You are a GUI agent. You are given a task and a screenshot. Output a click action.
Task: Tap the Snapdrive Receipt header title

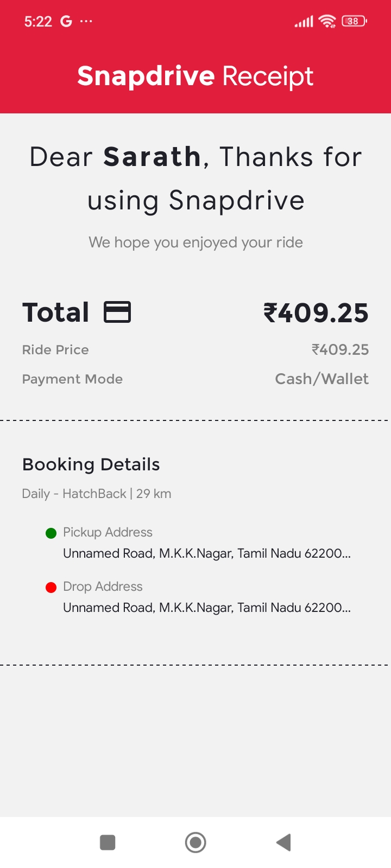195,76
